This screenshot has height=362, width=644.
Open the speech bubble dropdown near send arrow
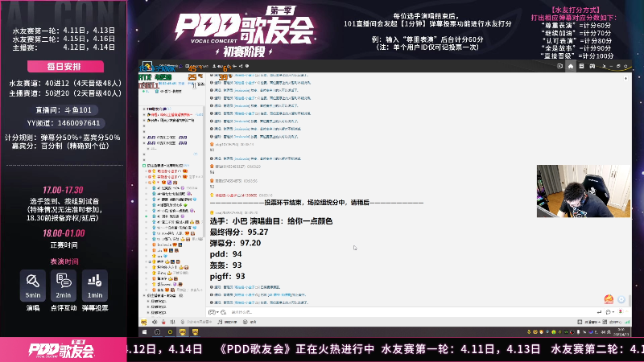pyautogui.click(x=609, y=312)
